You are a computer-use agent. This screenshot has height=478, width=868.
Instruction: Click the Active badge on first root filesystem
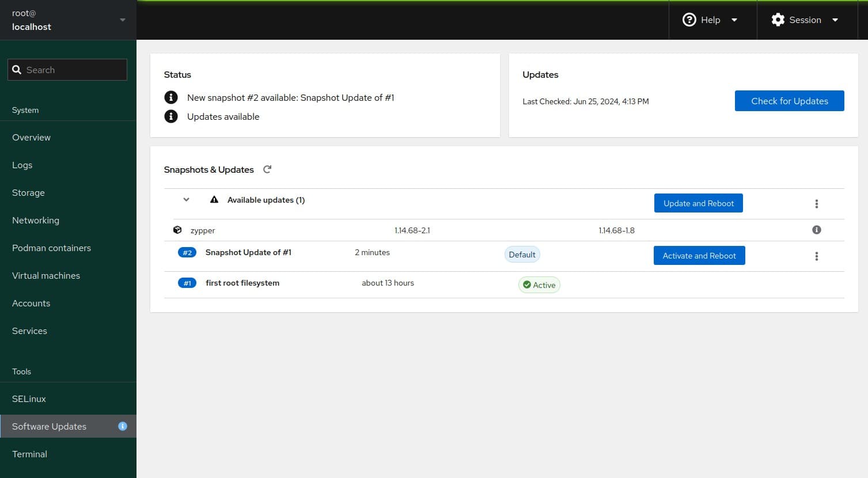click(539, 284)
